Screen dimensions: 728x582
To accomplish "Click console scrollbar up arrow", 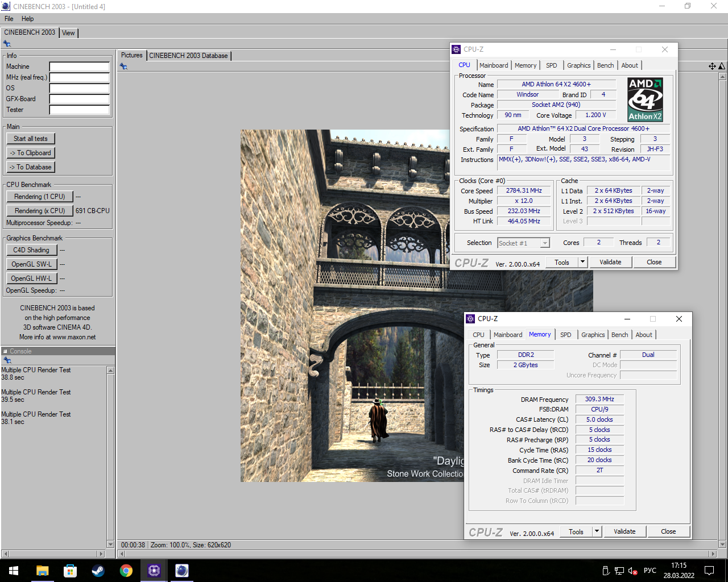I will 110,371.
